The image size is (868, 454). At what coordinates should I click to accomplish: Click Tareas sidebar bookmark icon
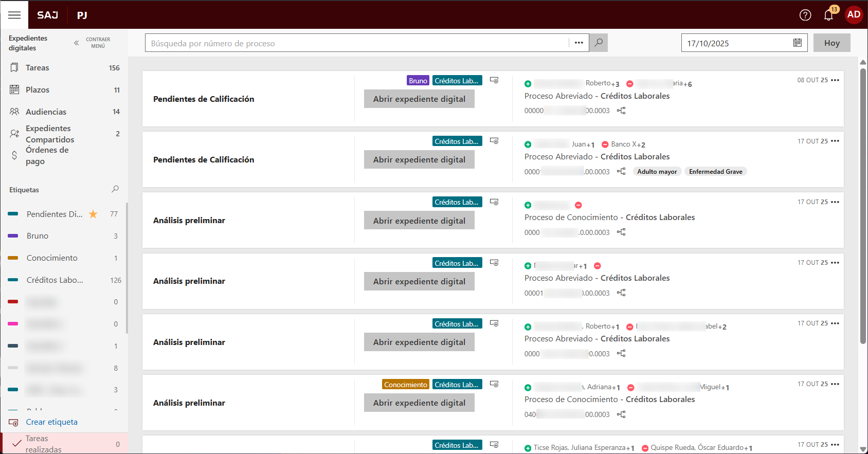coord(14,67)
